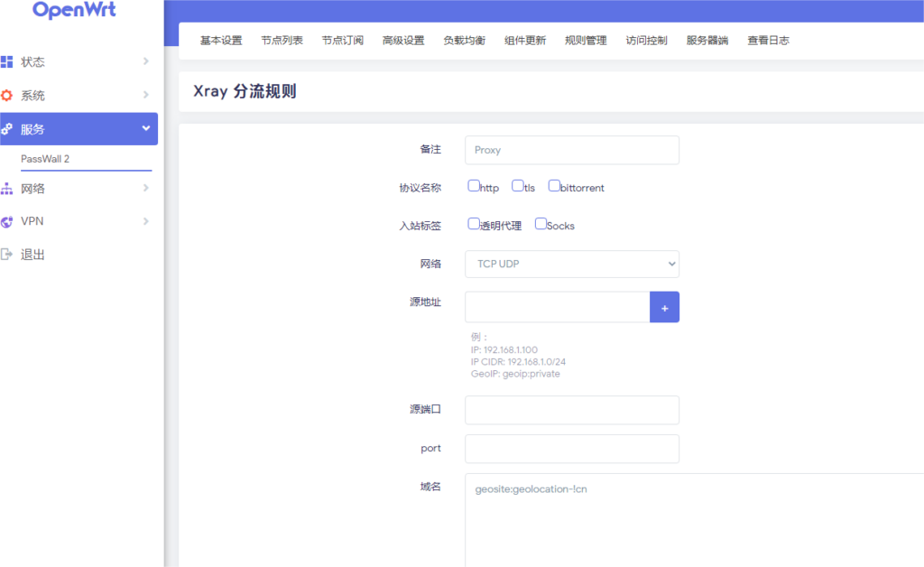The height and width of the screenshot is (567, 924).
Task: Check the Socks inbound tag
Action: 541,224
